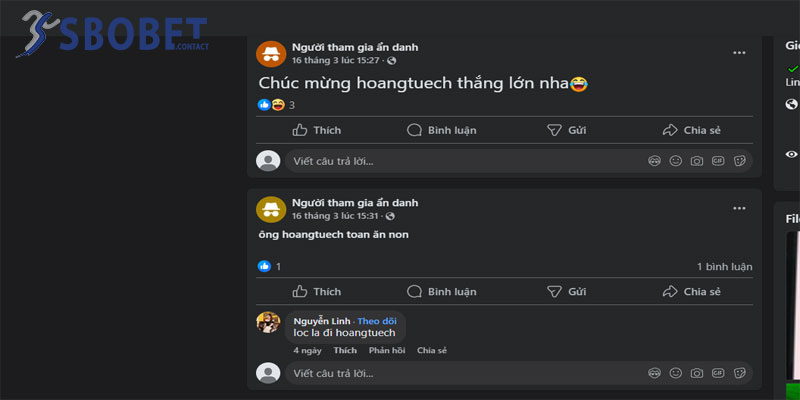
Task: Follow Nguyễn Linh via Theo dõi
Action: point(377,320)
